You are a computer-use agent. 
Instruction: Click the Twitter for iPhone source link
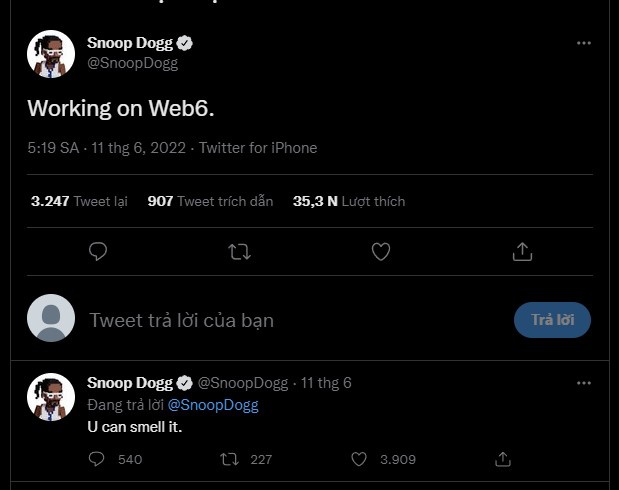click(258, 148)
